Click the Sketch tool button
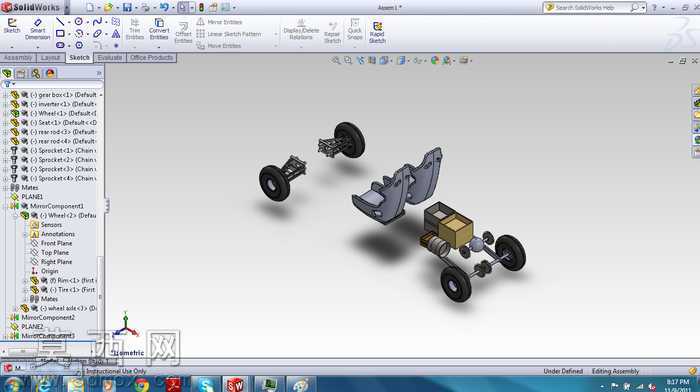The height and width of the screenshot is (392, 700). (12, 26)
